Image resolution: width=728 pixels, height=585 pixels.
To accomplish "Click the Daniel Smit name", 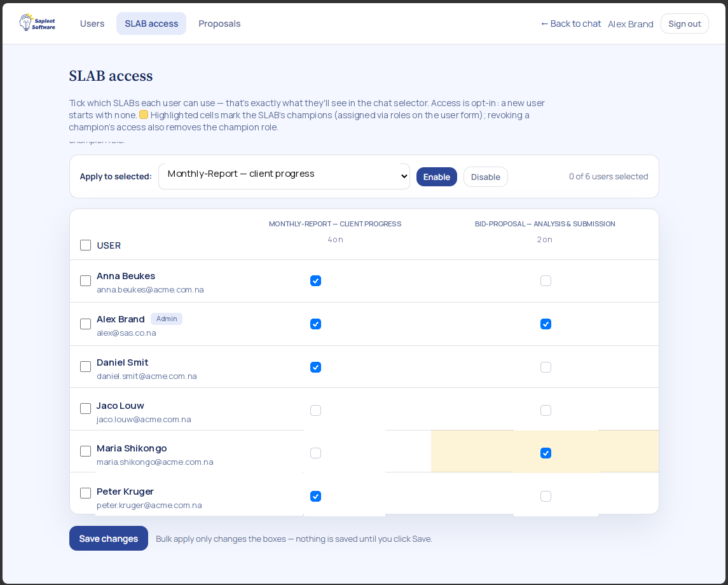I will pyautogui.click(x=123, y=362).
